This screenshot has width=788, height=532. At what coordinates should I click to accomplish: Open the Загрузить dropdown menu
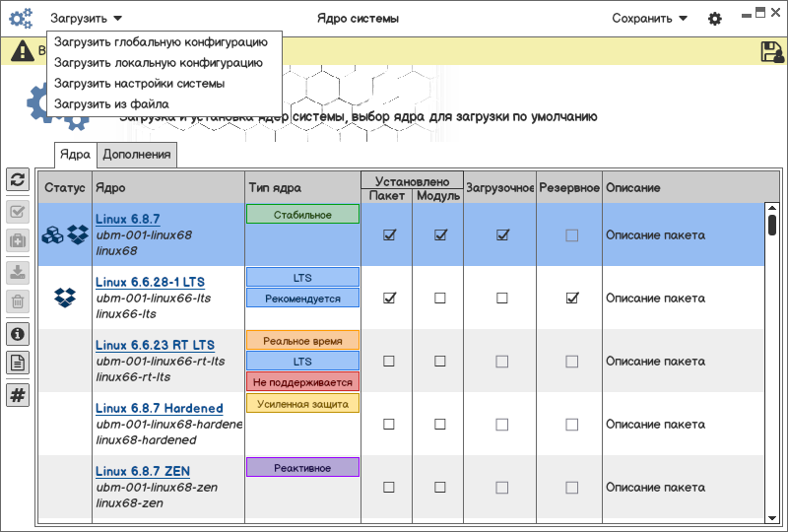pos(86,19)
